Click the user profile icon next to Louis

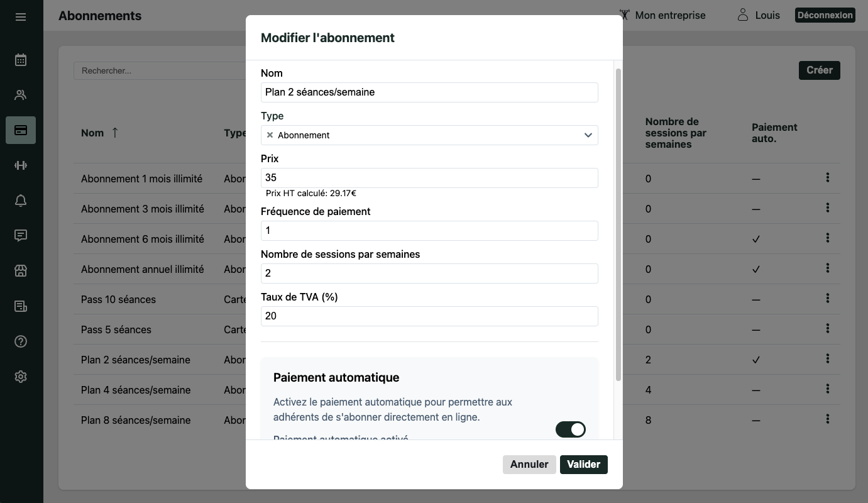[x=743, y=15]
